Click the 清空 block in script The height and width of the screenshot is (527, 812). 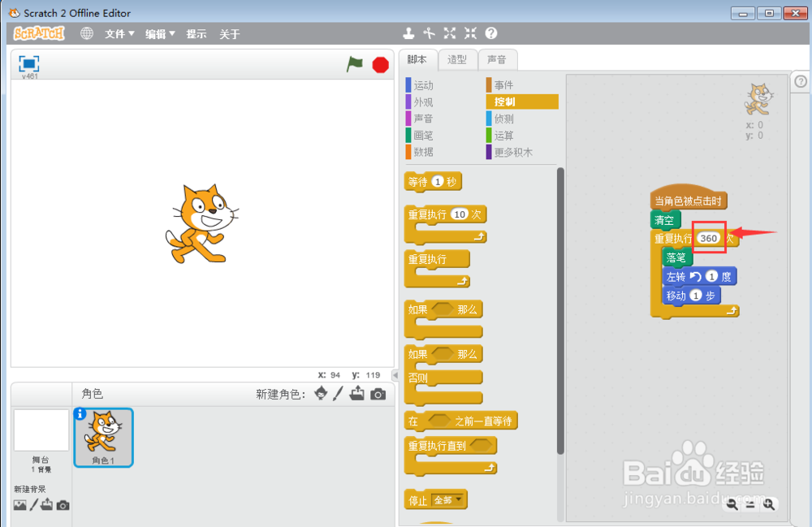tap(664, 220)
